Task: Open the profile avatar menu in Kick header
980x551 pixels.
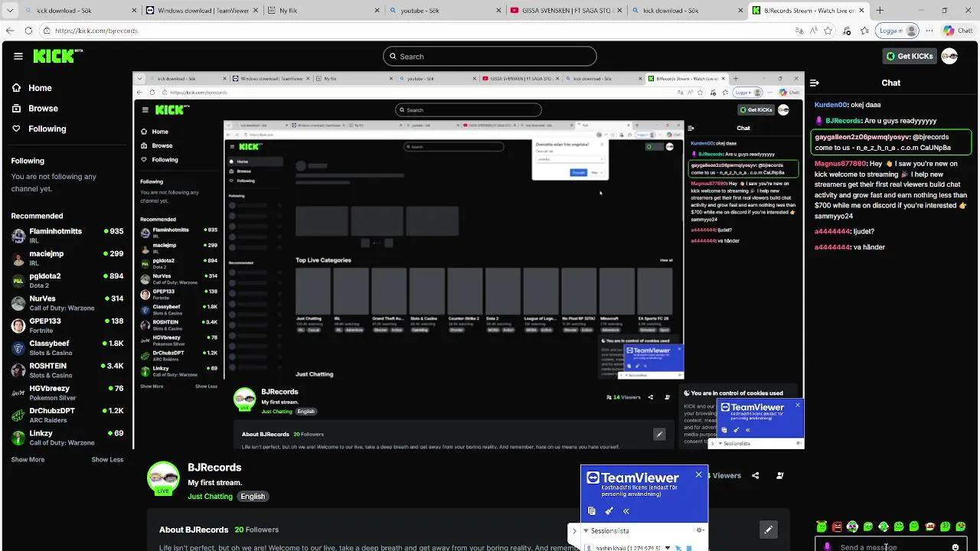Action: [x=949, y=56]
